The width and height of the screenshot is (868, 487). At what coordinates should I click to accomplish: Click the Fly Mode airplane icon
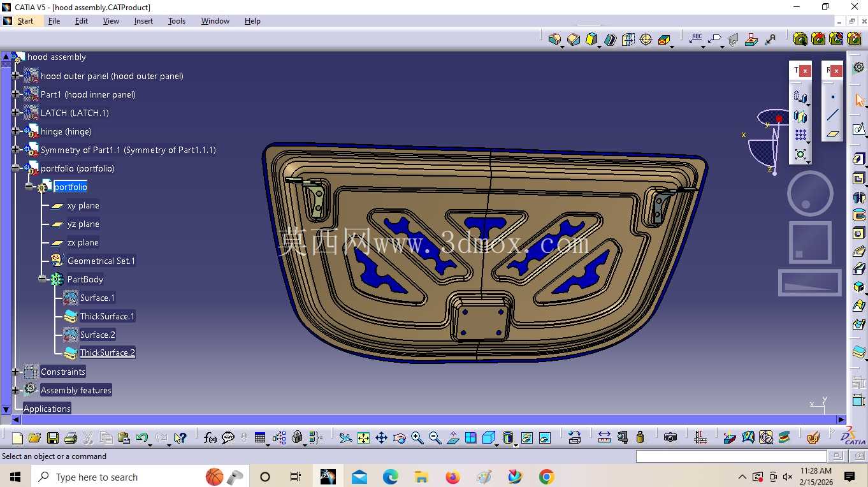pyautogui.click(x=345, y=438)
